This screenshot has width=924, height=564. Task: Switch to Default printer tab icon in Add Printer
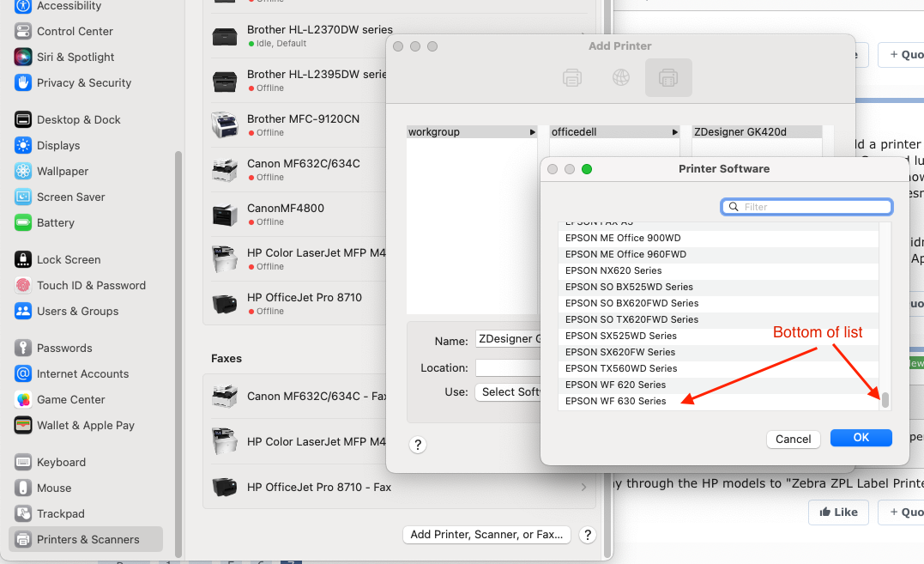click(572, 78)
